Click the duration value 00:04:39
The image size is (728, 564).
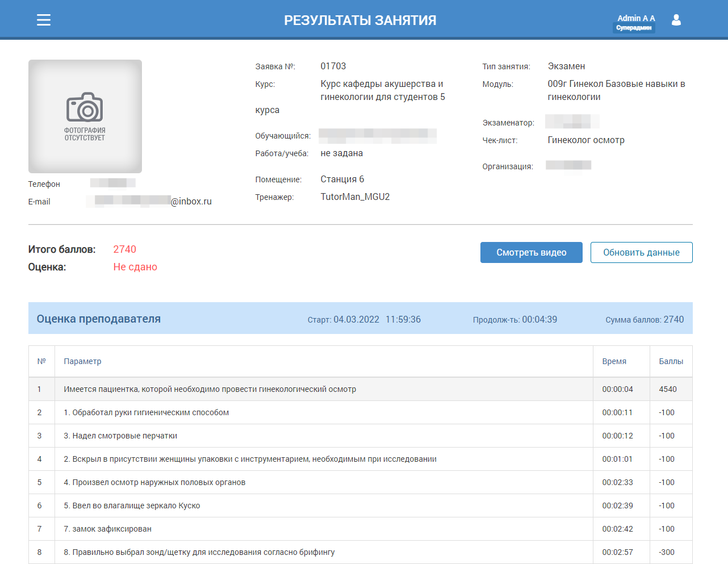click(539, 319)
